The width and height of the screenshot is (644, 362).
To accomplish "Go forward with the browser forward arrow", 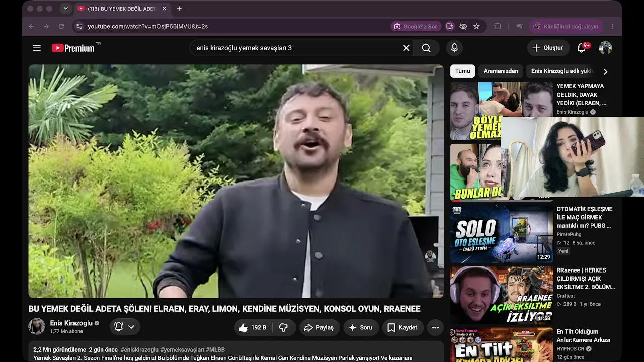I will coord(46,26).
